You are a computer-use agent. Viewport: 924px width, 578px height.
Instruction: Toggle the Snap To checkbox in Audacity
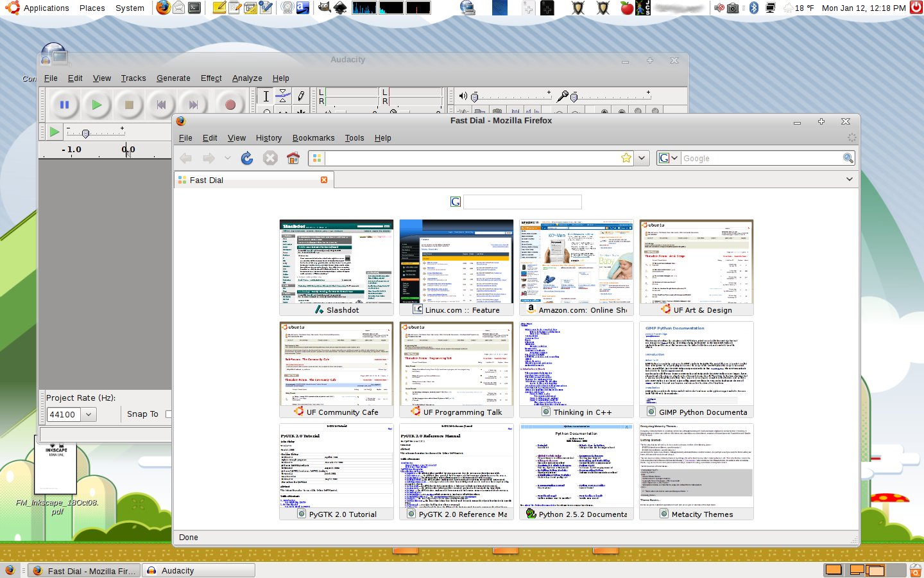169,414
